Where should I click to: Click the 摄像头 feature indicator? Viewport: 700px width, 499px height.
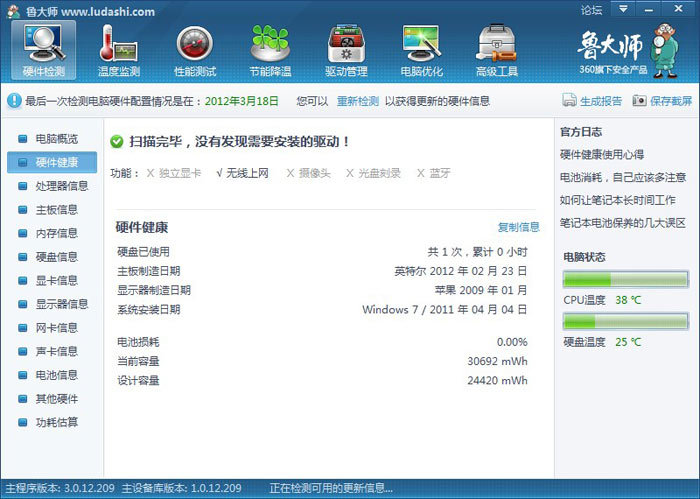[x=308, y=173]
